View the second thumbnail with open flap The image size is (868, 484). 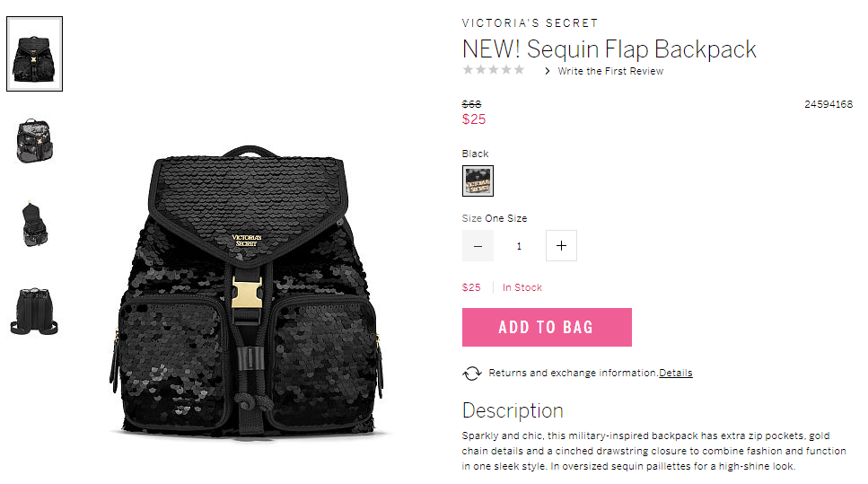pos(34,140)
